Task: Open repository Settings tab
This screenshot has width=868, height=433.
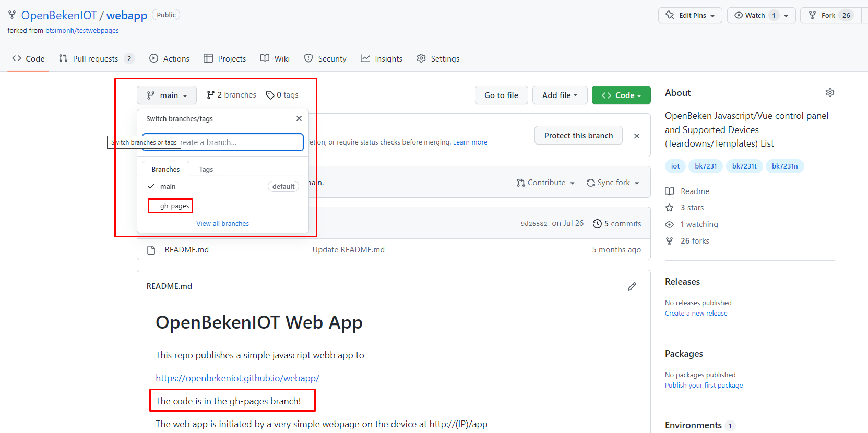Action: click(438, 58)
